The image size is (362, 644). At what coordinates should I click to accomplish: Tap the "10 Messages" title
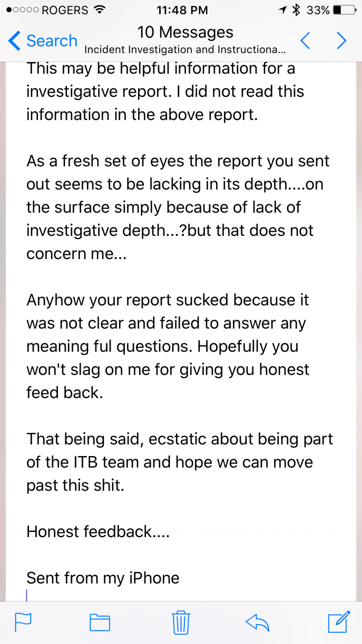pyautogui.click(x=186, y=33)
